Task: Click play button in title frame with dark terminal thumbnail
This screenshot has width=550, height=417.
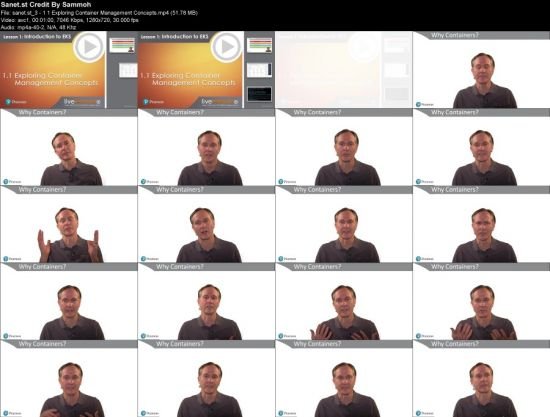Action: click(226, 47)
